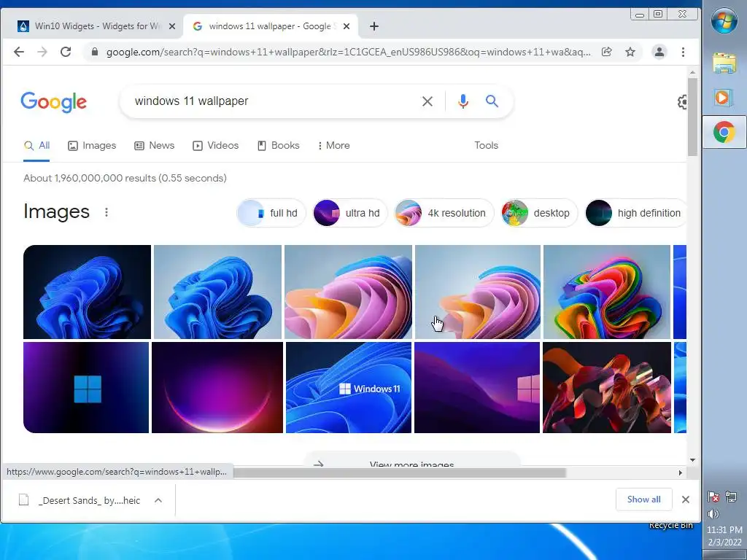Close the Win10 Widgets tab
Viewport: 747px width, 560px height.
click(172, 26)
